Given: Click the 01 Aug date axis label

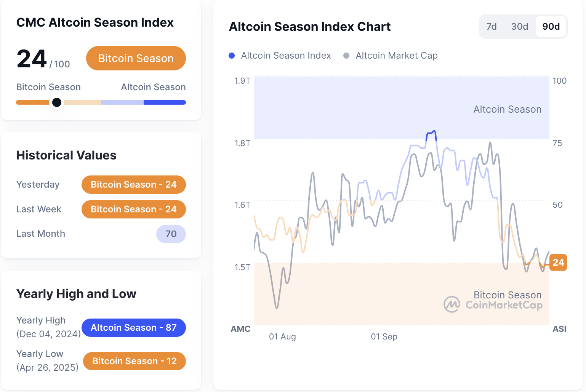Looking at the screenshot, I should tap(282, 337).
